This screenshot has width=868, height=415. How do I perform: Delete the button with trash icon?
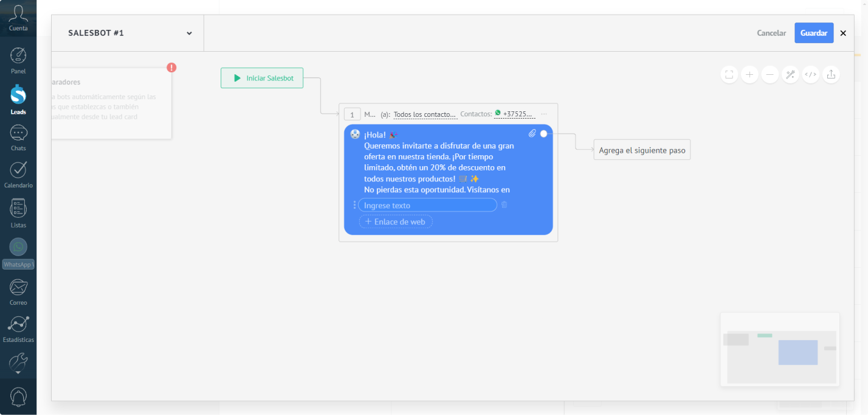point(504,205)
